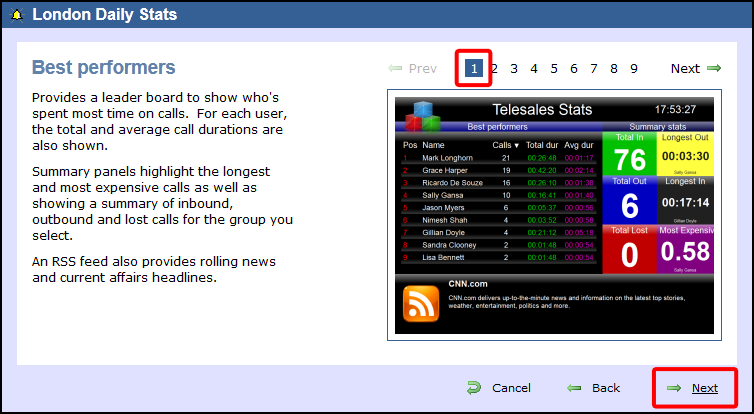Viewport: 754px width, 414px height.
Task: Click the bottom Next green arrow icon
Action: pos(675,388)
